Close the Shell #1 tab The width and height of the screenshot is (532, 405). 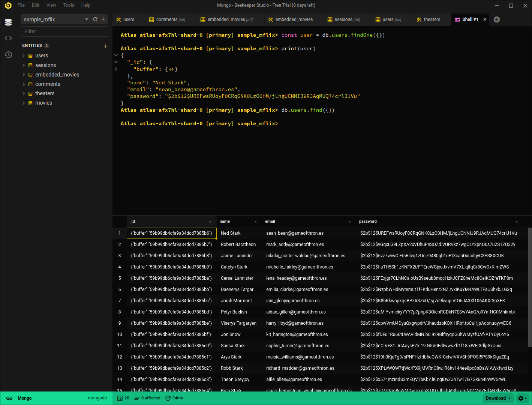pyautogui.click(x=485, y=19)
